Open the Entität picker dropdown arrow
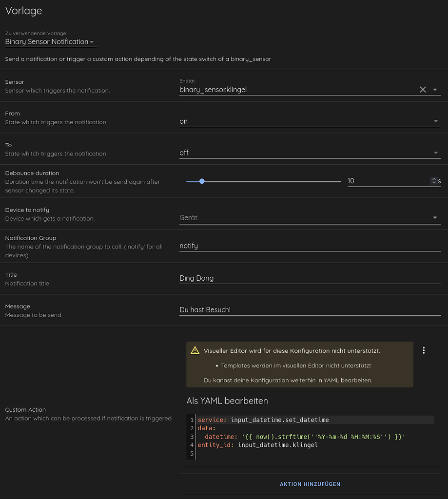 (435, 90)
